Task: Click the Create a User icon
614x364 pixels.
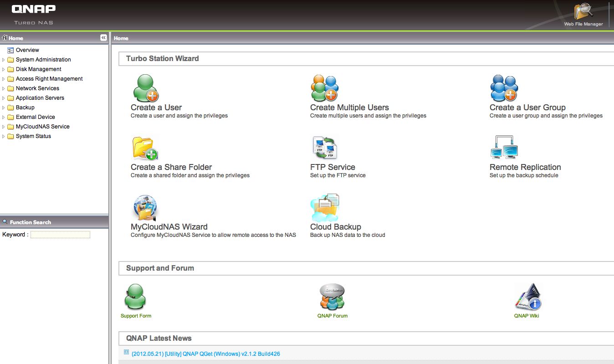Action: [146, 88]
